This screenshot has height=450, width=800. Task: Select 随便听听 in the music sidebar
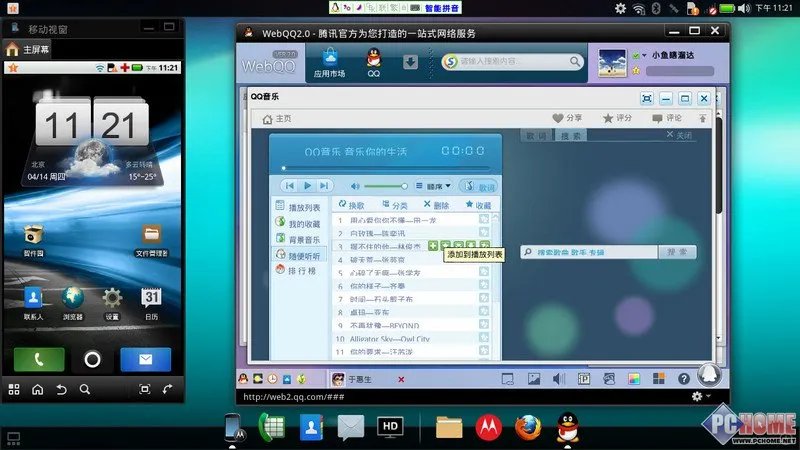tap(298, 255)
